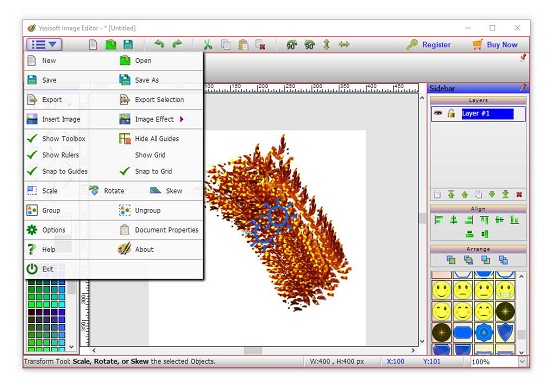Collapse the main menu dropdown button
550x386 pixels.
point(44,45)
